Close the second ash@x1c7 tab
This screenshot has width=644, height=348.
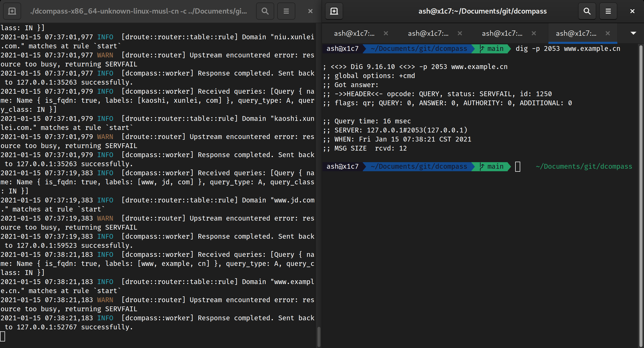(460, 33)
